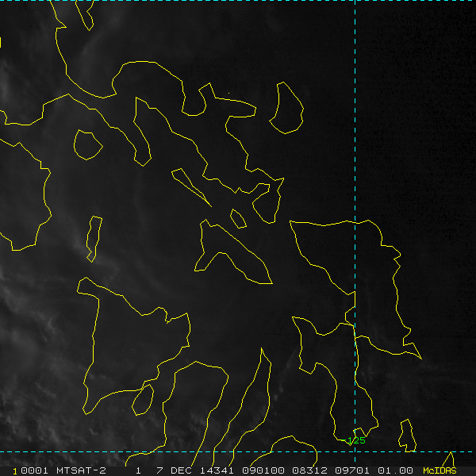
Task: Select the 7 DEC date text
Action: pyautogui.click(x=175, y=470)
